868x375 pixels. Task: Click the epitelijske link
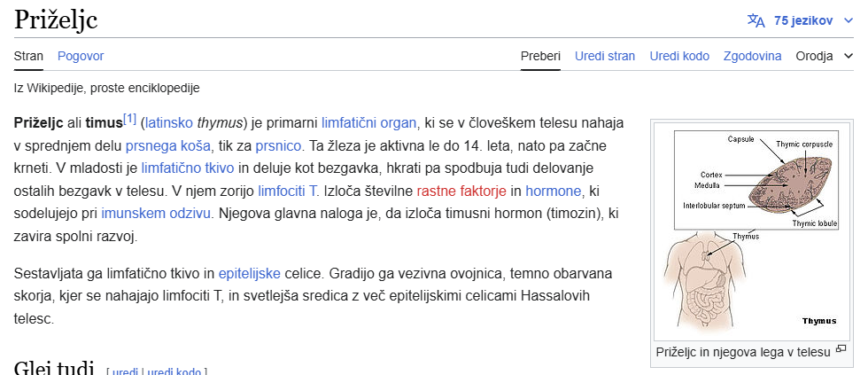coord(249,273)
